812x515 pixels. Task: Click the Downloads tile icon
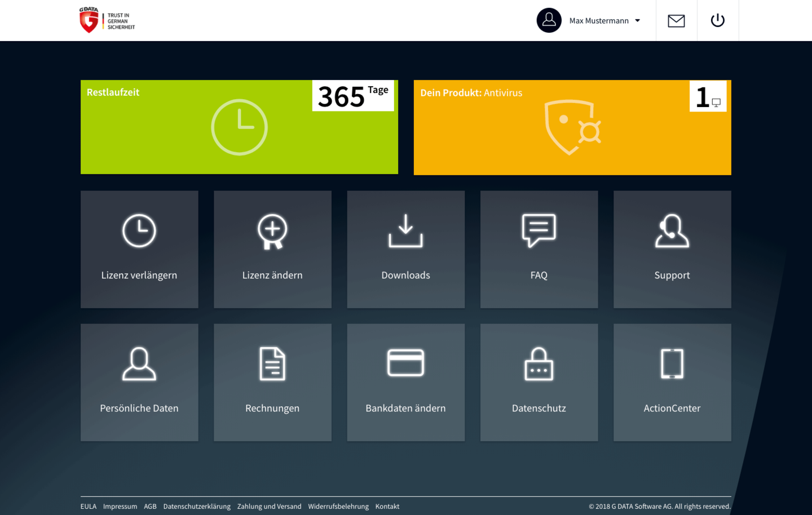[405, 231]
